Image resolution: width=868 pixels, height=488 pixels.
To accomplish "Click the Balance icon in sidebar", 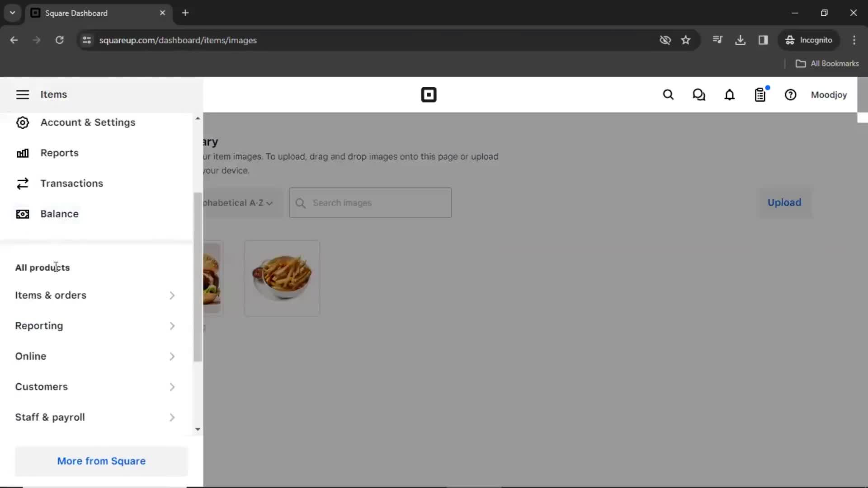I will 22,213.
